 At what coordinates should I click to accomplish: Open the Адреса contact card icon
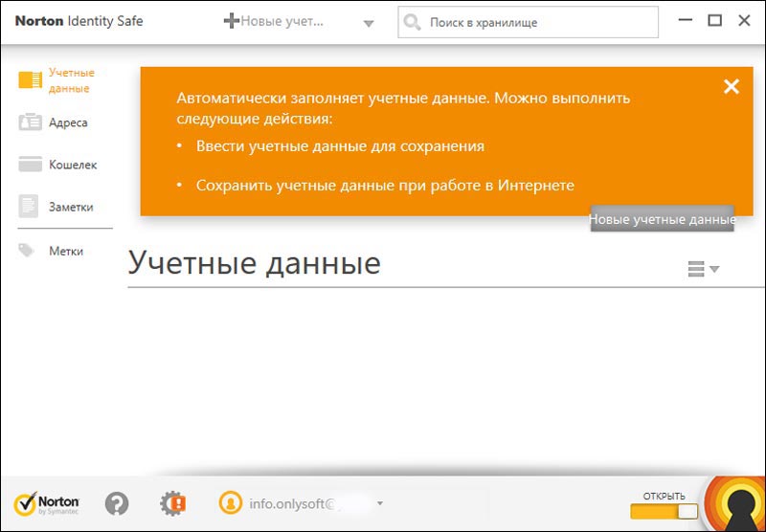[31, 122]
